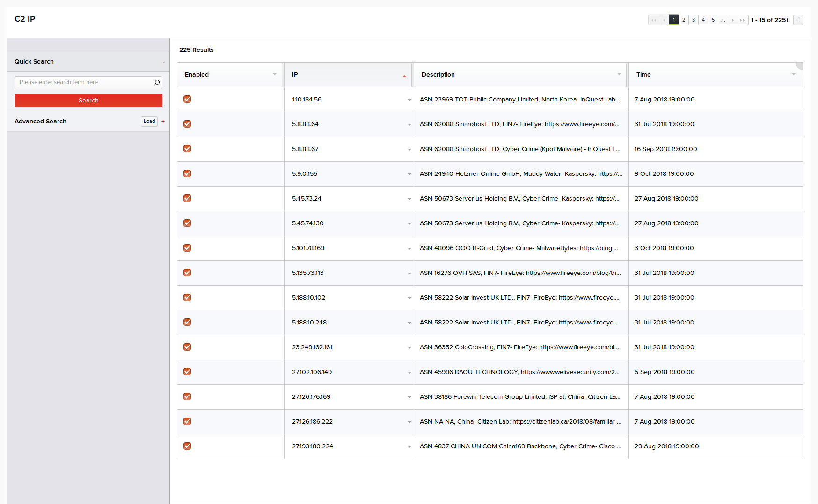This screenshot has height=504, width=818.
Task: Go to the next results page arrow
Action: tap(733, 20)
